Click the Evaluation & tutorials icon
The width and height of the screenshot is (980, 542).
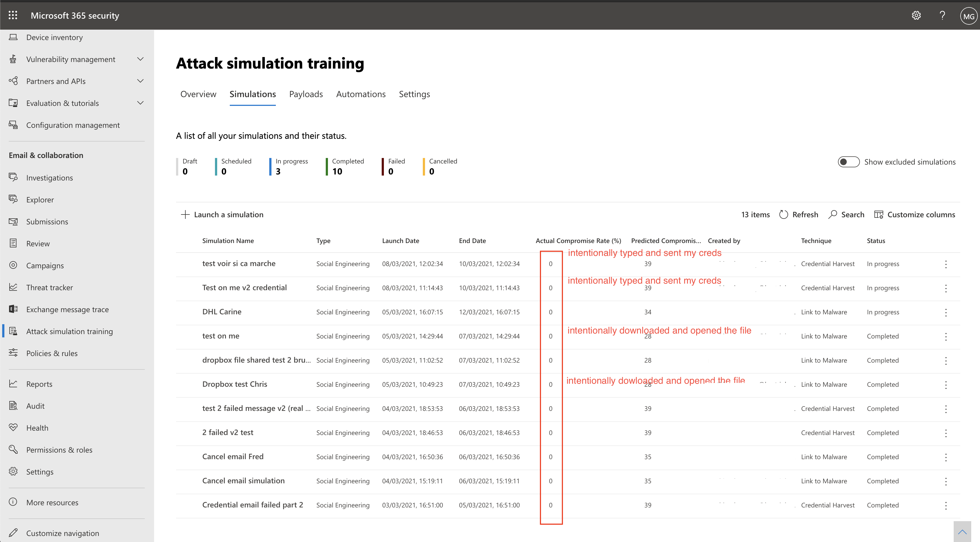(13, 103)
